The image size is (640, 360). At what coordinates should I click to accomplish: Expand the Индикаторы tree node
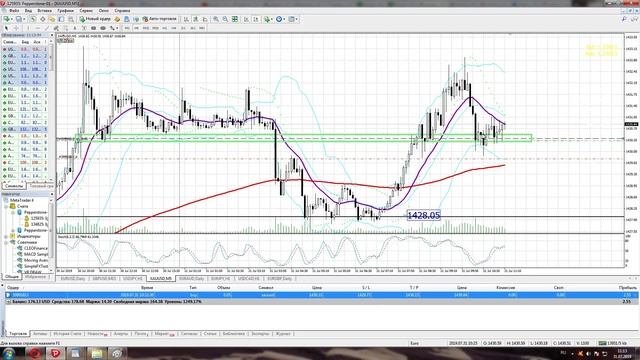(x=6, y=236)
